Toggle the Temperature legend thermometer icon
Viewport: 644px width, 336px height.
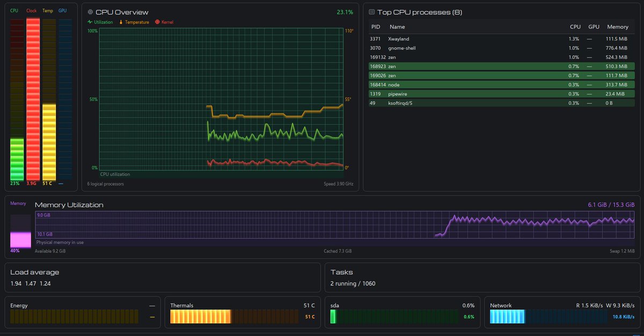point(121,22)
